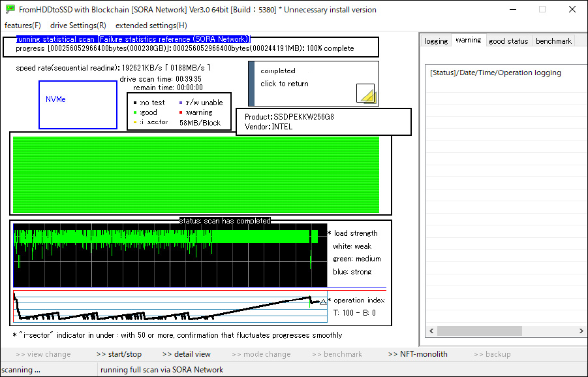Click the >> benchmark bottom button
The image size is (588, 377).
tap(337, 354)
